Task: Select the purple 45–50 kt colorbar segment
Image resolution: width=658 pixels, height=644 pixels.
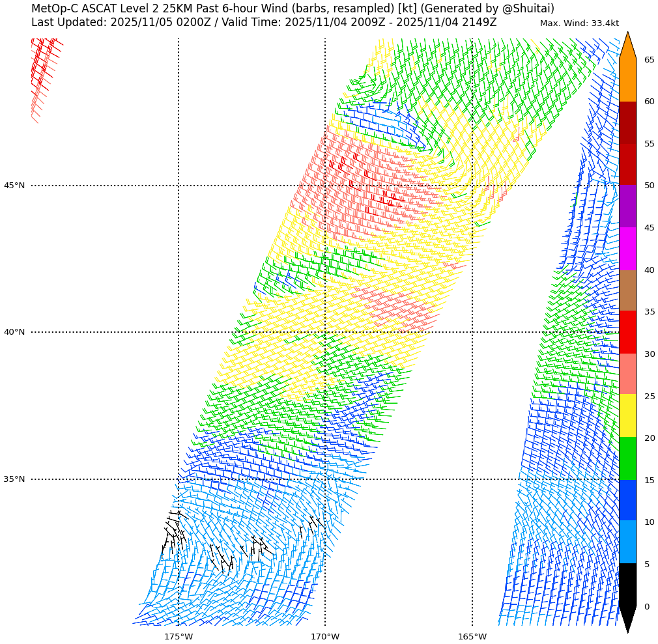Action: pyautogui.click(x=627, y=206)
